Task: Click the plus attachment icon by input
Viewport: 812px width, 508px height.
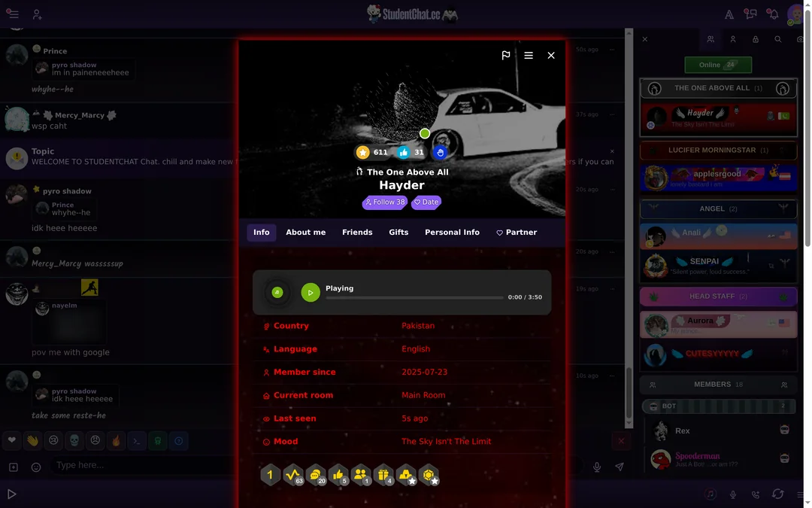Action: click(14, 467)
